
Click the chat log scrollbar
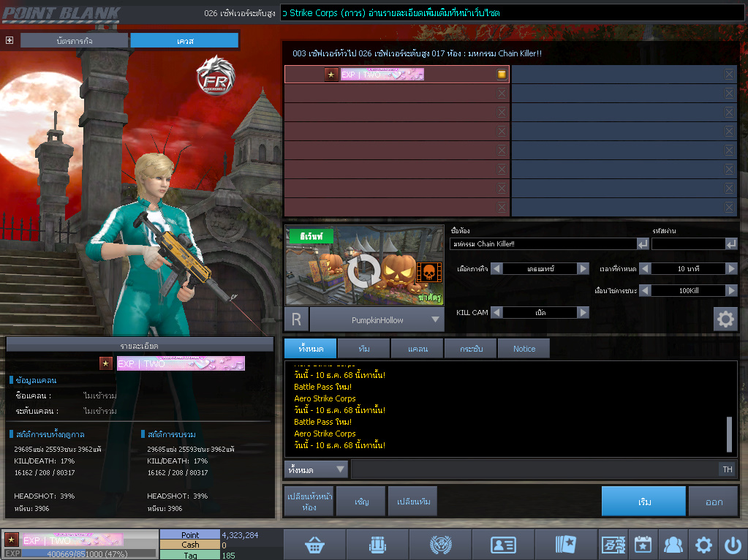[x=728, y=434]
